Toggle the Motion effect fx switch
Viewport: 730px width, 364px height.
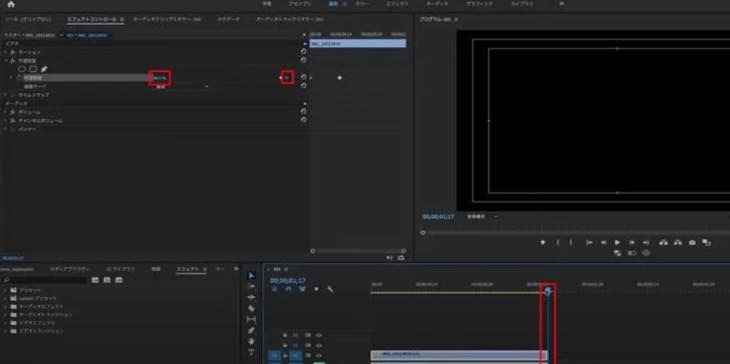pos(13,52)
